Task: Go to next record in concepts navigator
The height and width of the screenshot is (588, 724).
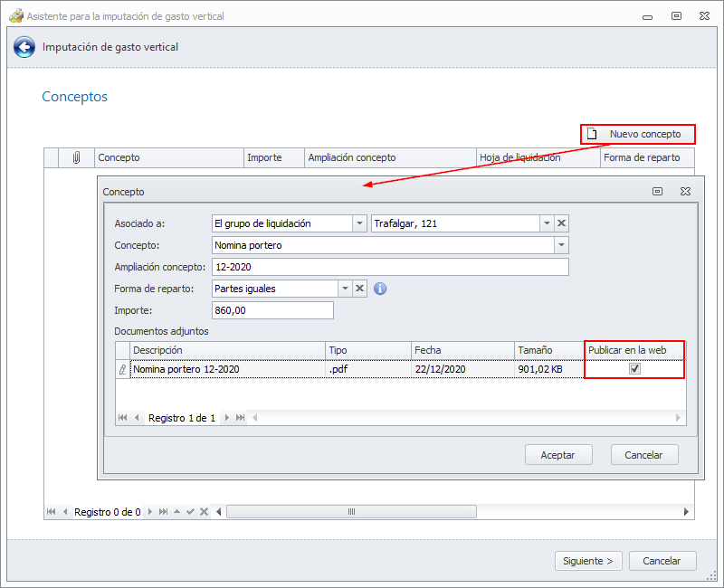Action: click(x=150, y=511)
